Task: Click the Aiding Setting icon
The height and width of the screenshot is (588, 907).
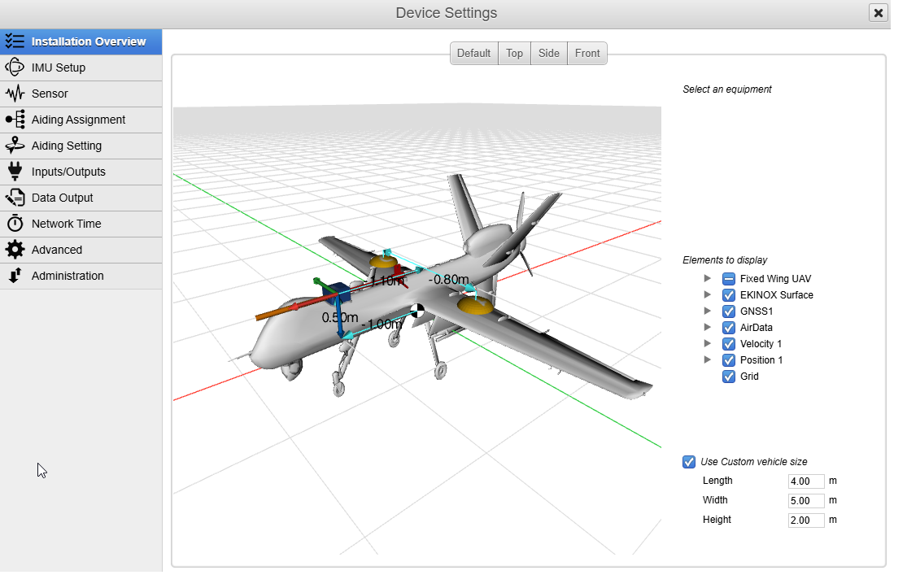Action: 15,146
